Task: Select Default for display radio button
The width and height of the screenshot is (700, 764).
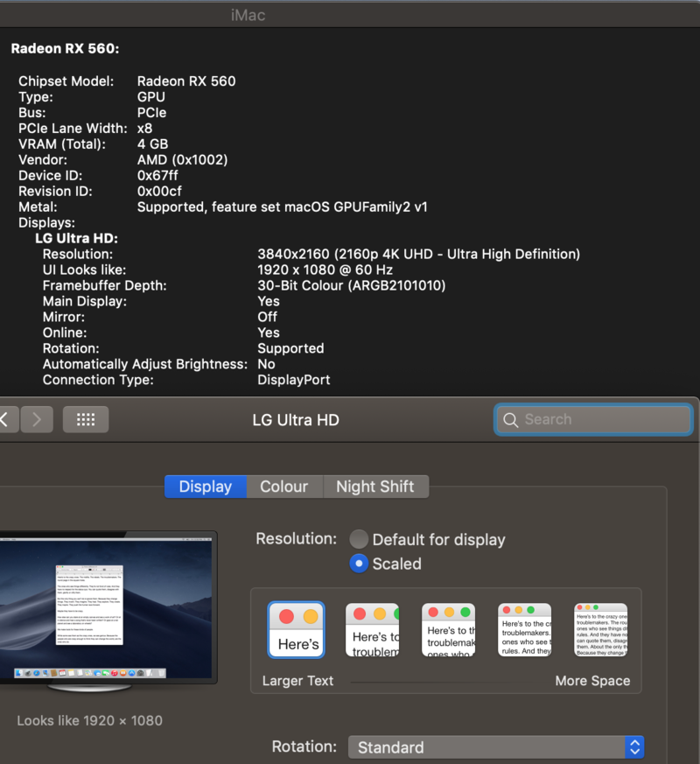Action: click(x=359, y=539)
